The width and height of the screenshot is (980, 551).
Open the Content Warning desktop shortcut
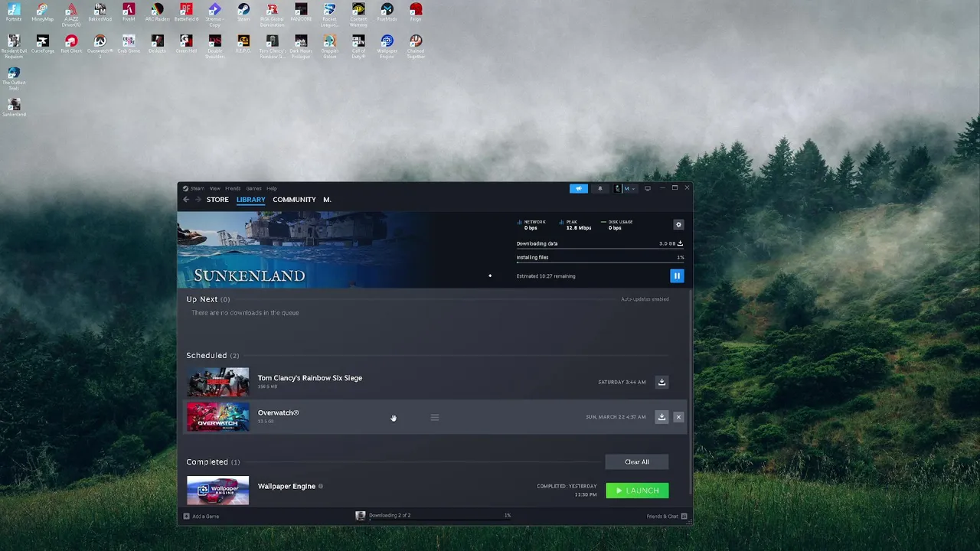coord(358,15)
